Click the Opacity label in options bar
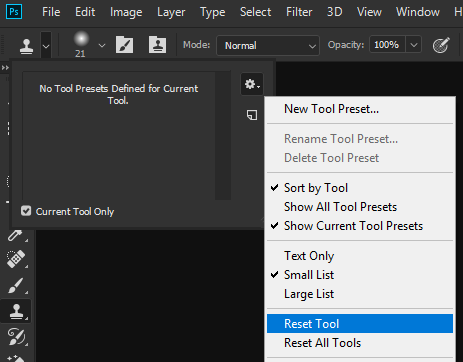Screen dimensions: 463x362 coord(346,45)
